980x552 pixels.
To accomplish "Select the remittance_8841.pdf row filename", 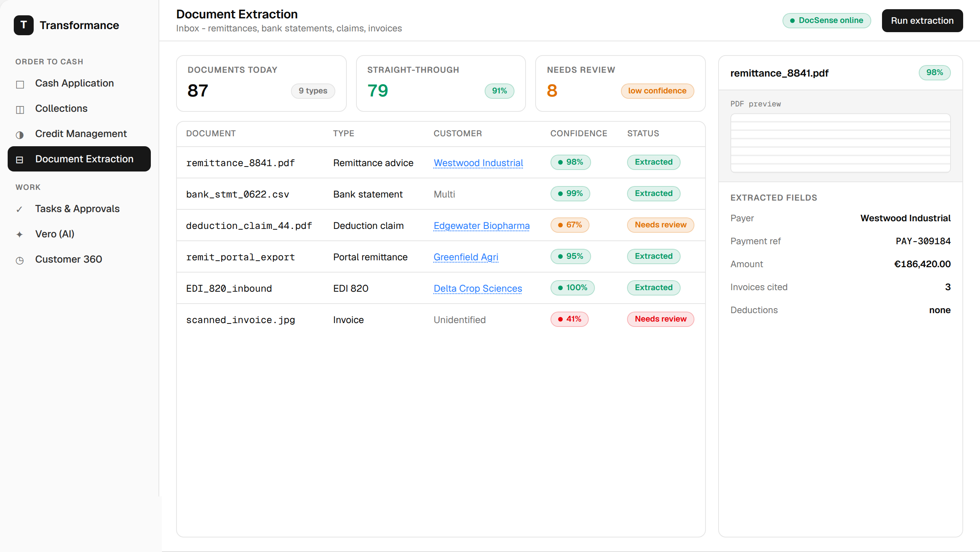I will (x=240, y=163).
